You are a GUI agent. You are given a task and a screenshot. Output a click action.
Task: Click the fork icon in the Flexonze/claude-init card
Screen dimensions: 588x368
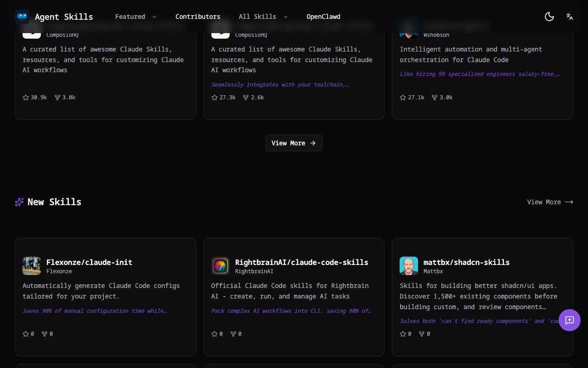(x=45, y=334)
